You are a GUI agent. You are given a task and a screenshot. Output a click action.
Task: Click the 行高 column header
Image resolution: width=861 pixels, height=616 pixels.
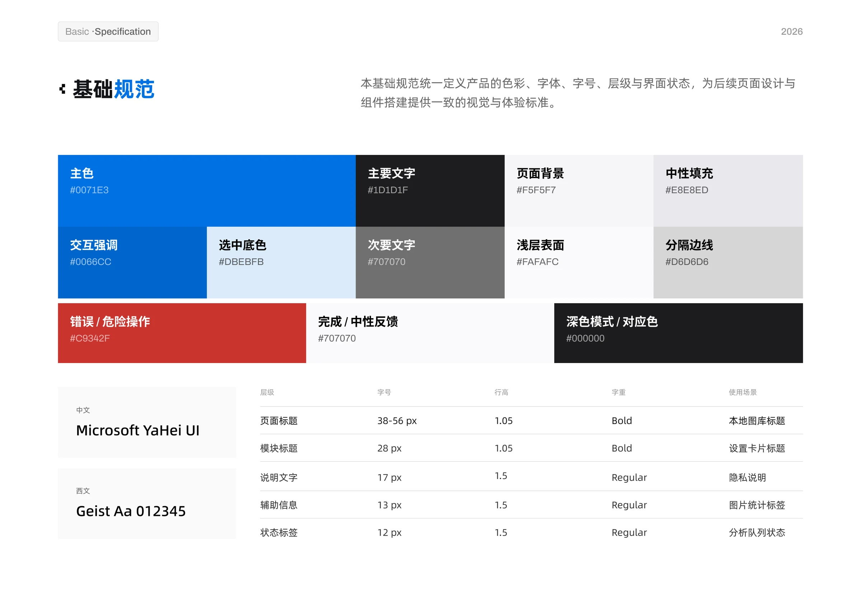coord(501,392)
